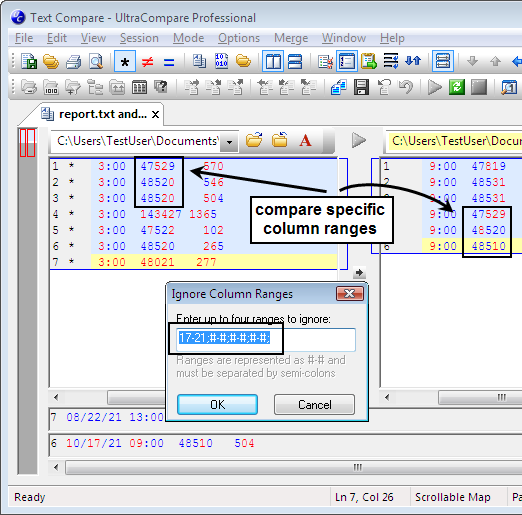Close the report.txt session tab

tap(155, 115)
